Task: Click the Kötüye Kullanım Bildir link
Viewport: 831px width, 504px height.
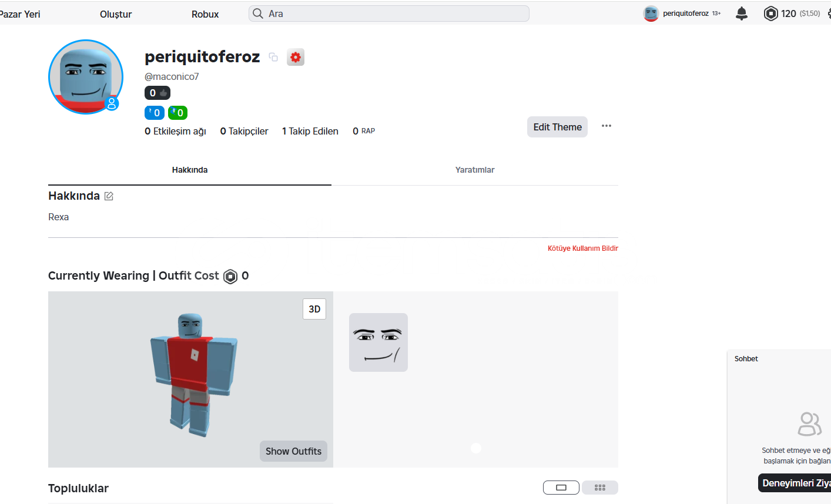Action: [582, 248]
